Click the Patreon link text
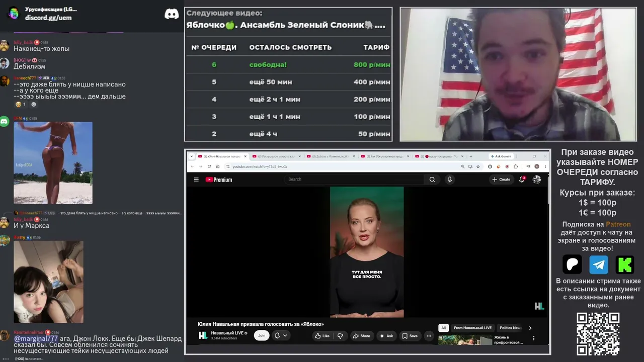This screenshot has width=644, height=362. 618,224
